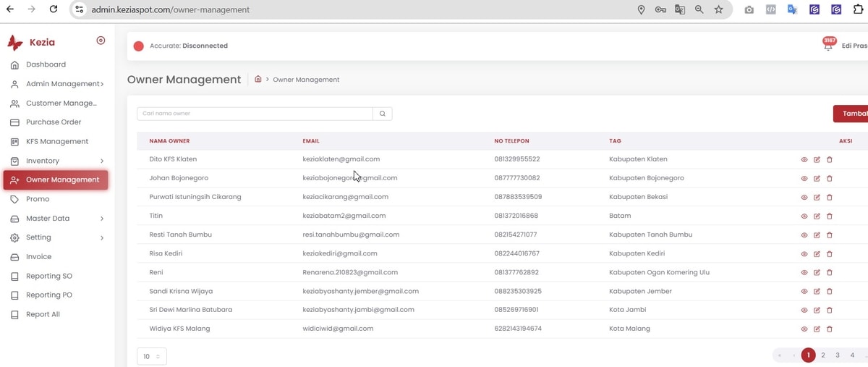Click the search magnifier button beside owner field
868x367 pixels.
pyautogui.click(x=383, y=114)
